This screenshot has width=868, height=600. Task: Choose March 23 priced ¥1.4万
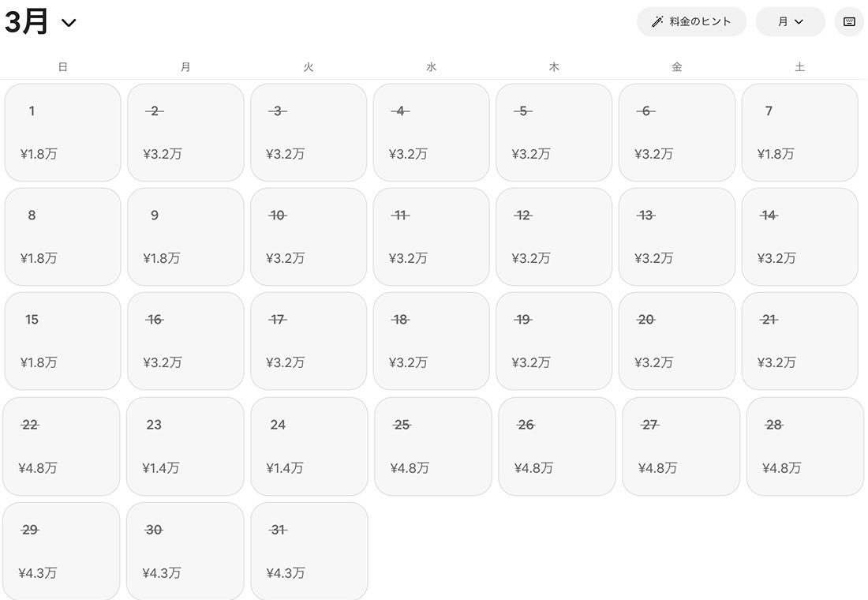click(185, 446)
